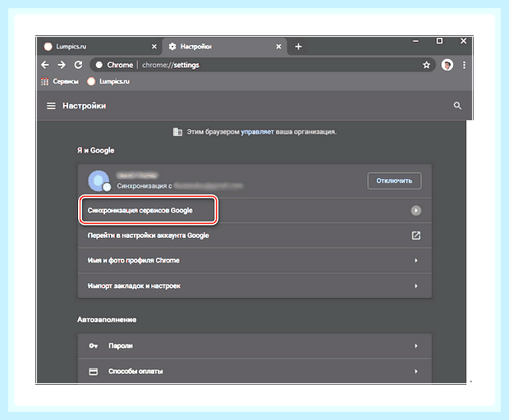Open new tab with plus button
The height and width of the screenshot is (420, 509).
(x=298, y=47)
